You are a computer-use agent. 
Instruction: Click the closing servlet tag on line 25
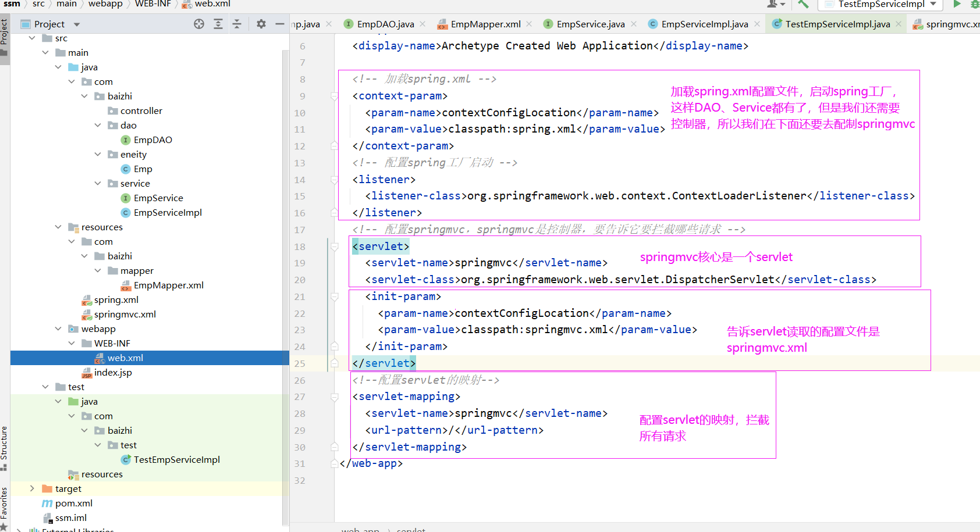(384, 363)
